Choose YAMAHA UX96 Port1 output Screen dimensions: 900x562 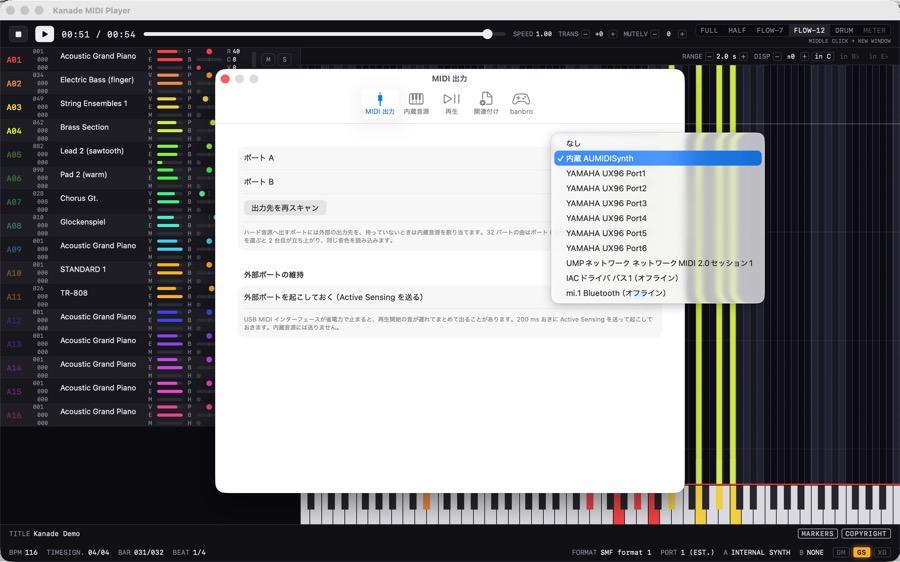coord(658,173)
